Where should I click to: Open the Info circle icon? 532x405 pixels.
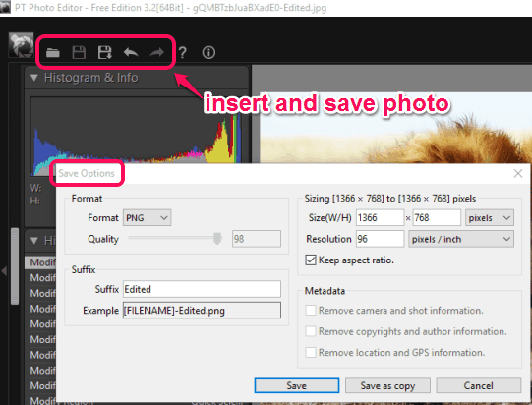click(208, 52)
